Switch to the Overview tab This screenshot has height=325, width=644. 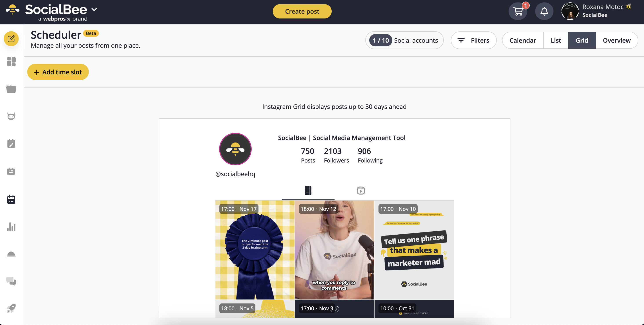click(x=617, y=40)
